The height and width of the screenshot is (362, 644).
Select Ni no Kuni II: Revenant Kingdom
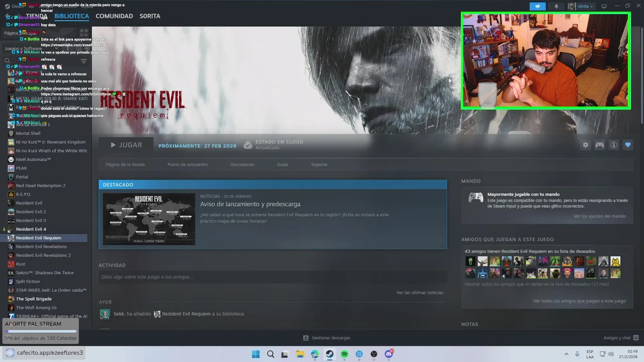click(50, 142)
